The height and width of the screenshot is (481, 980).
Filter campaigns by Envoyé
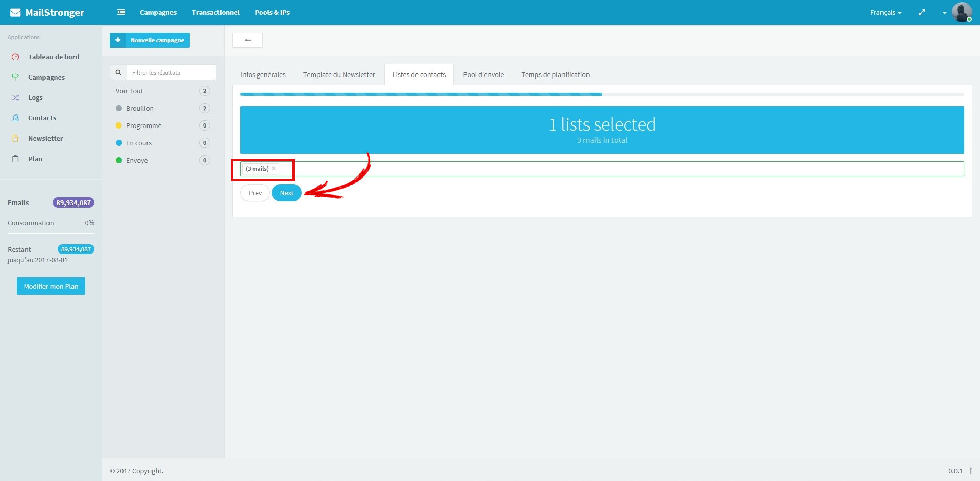coord(137,160)
